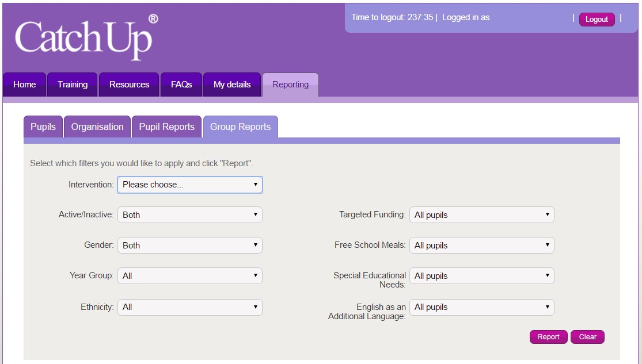The image size is (642, 364).
Task: Click the 'Select which filters' instruction text
Action: (142, 163)
